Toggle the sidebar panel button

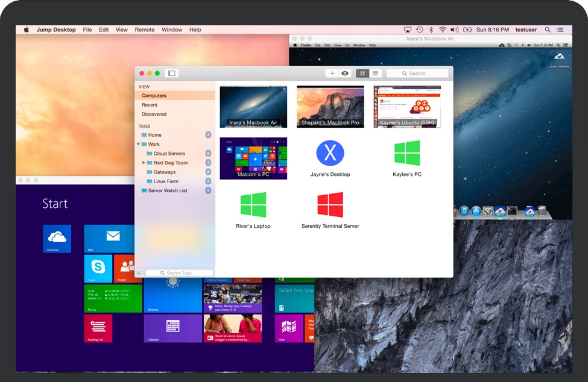[x=172, y=74]
